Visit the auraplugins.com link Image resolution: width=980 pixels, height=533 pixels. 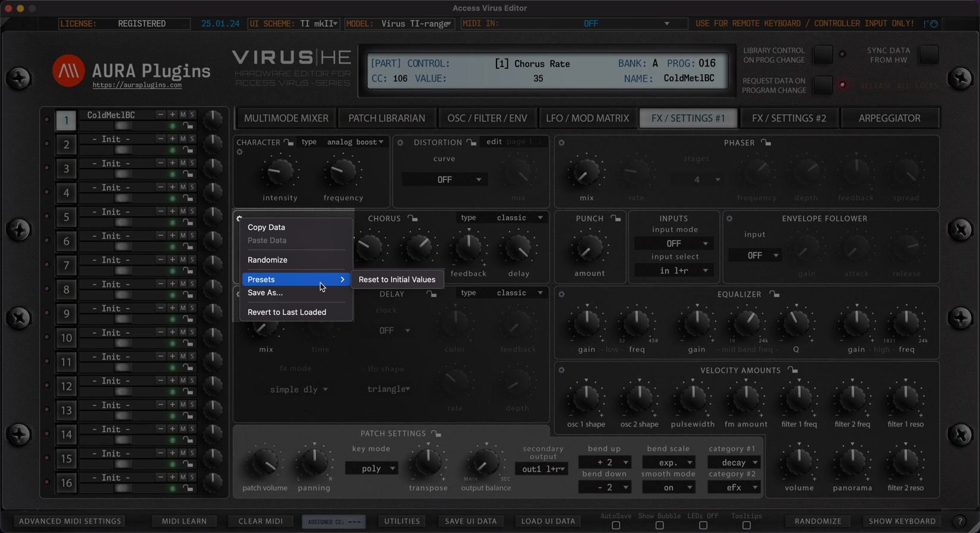click(x=137, y=86)
